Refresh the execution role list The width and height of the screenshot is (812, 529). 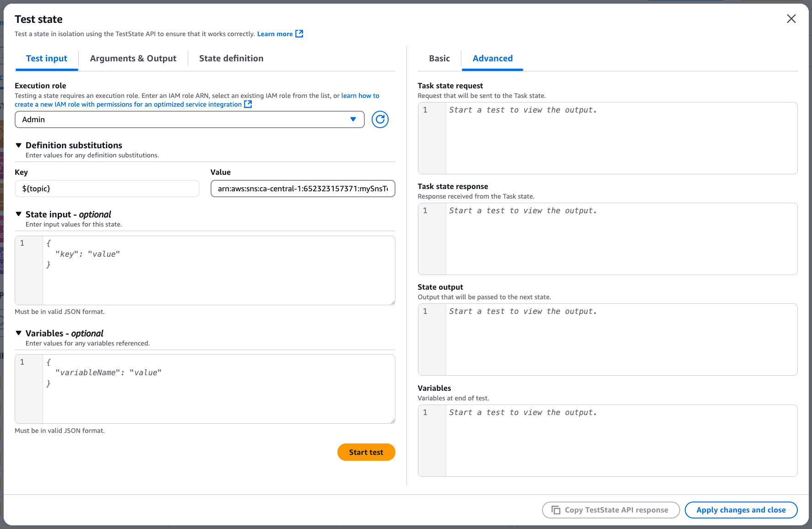(x=379, y=119)
